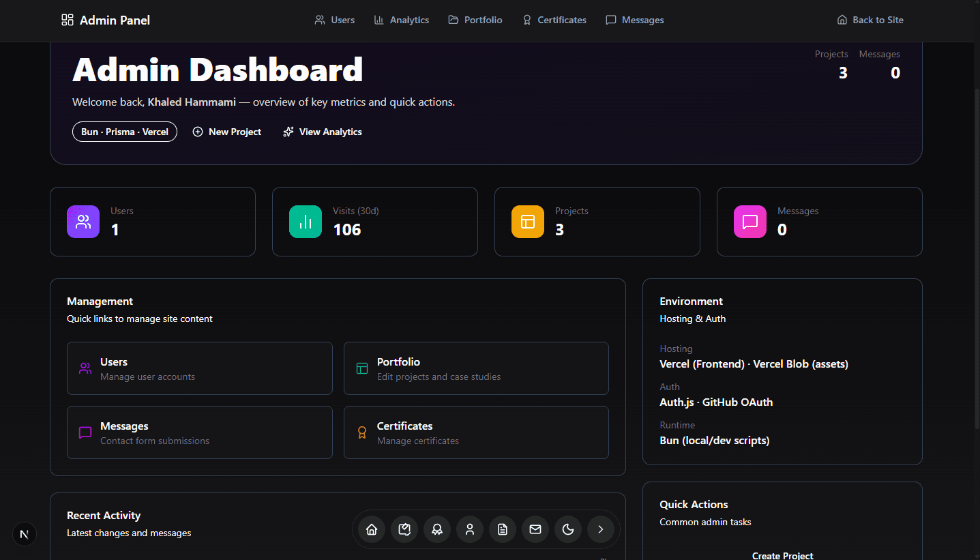
Task: Click the envelope mail icon in the dock
Action: coord(535,529)
